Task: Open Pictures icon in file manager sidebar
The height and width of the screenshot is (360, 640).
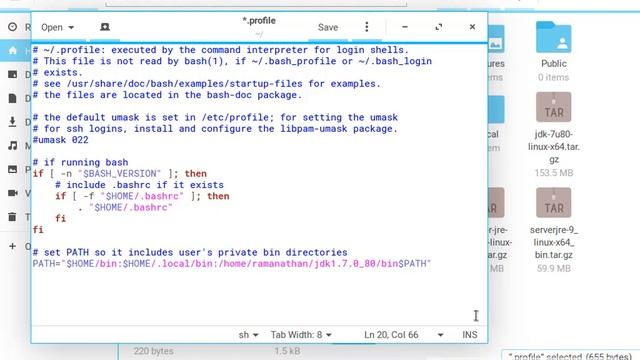Action: [x=13, y=169]
